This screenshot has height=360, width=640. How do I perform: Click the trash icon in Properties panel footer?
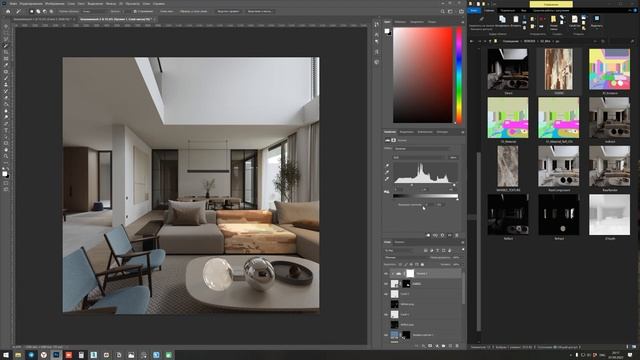pos(457,235)
